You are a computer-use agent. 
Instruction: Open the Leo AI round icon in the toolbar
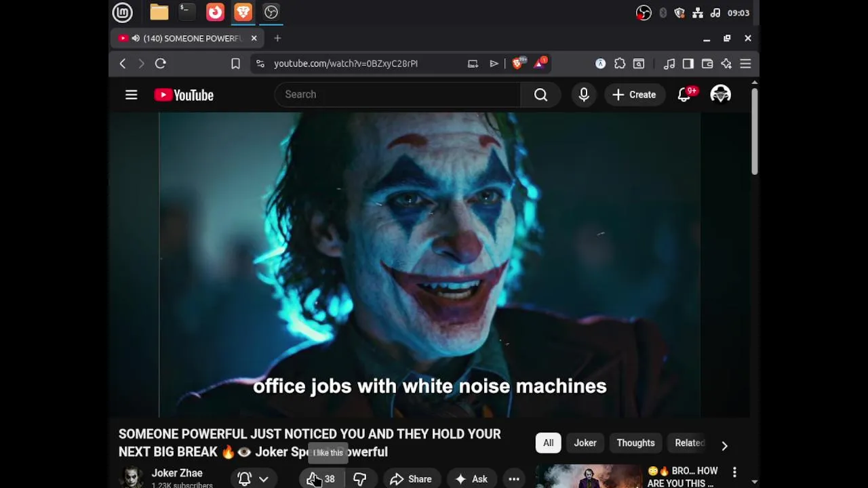coord(600,64)
